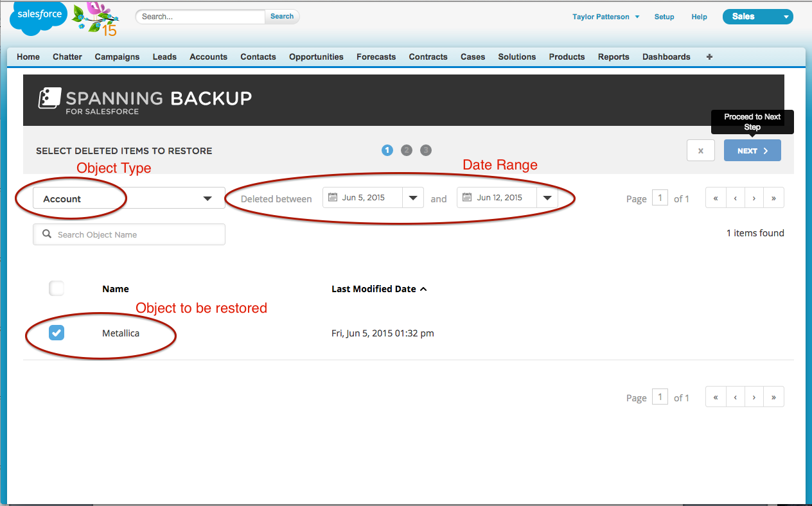The width and height of the screenshot is (812, 506).
Task: Click the Search Object Name field
Action: [129, 234]
